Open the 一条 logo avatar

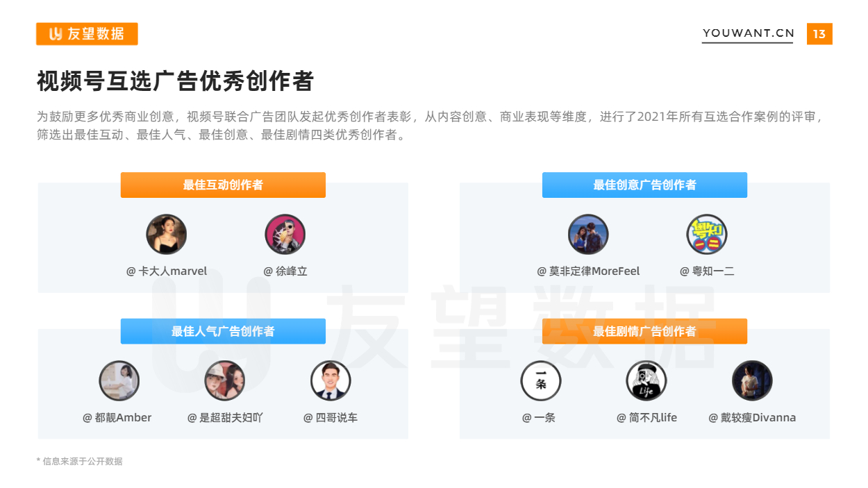click(x=541, y=380)
